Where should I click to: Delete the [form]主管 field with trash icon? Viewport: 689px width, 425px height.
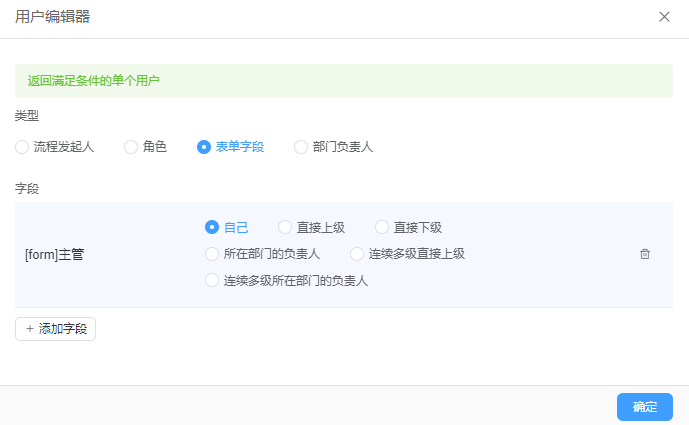[x=645, y=254]
